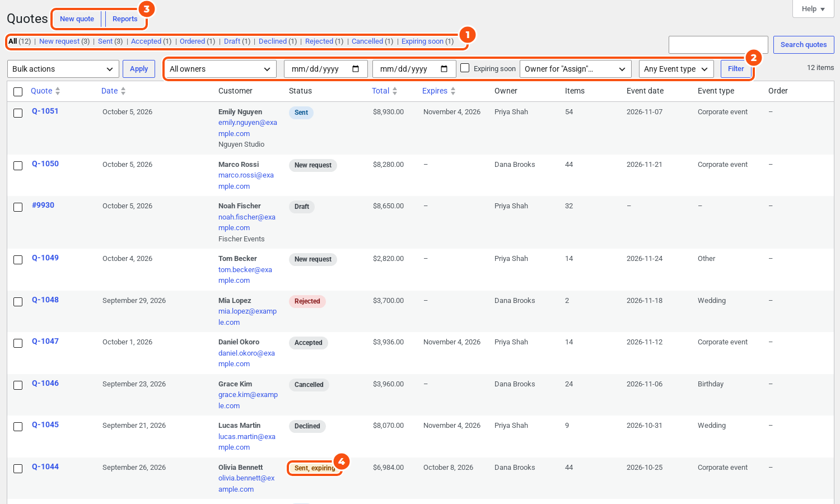Mark the checkbox for quote Q-1046
Image resolution: width=840 pixels, height=504 pixels.
point(18,385)
